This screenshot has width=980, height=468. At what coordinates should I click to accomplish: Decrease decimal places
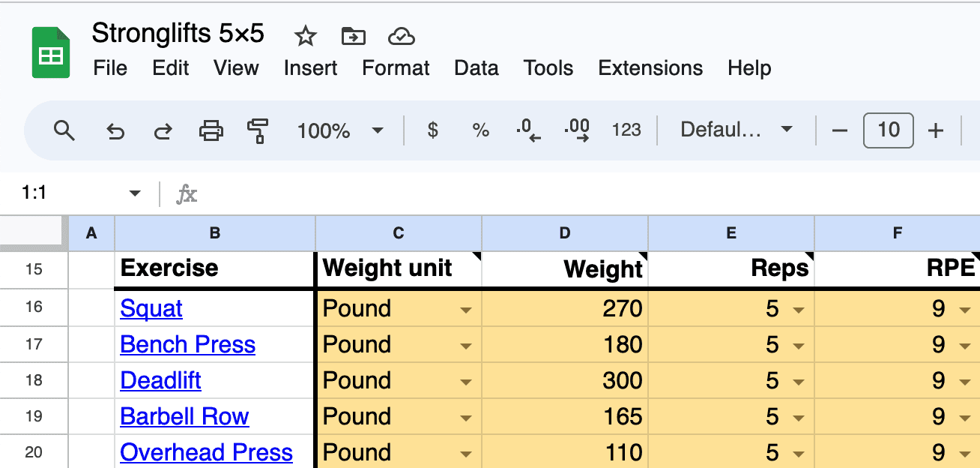(x=528, y=130)
